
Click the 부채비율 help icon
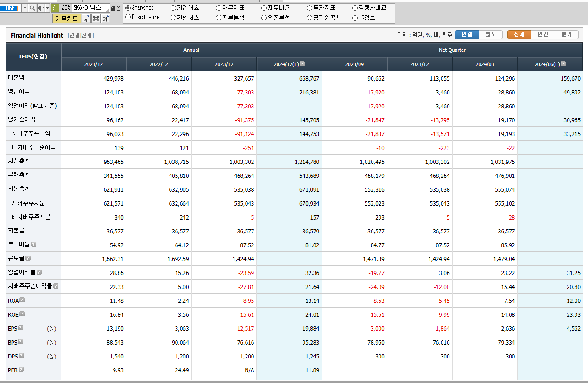click(33, 245)
